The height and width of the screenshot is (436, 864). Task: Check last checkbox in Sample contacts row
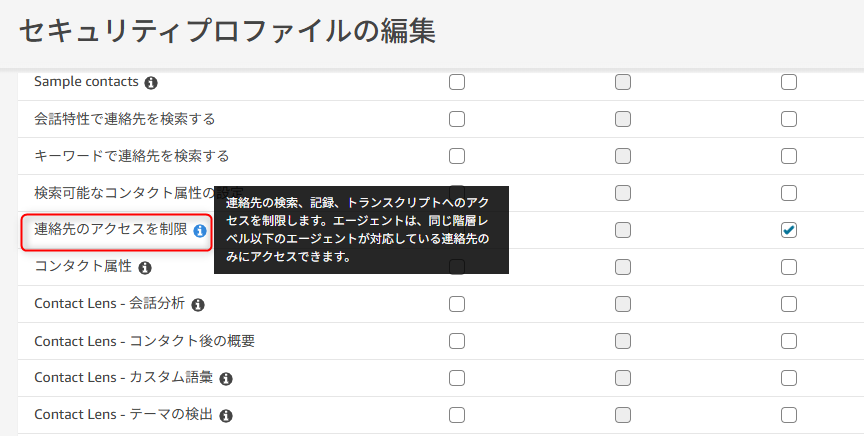(789, 82)
